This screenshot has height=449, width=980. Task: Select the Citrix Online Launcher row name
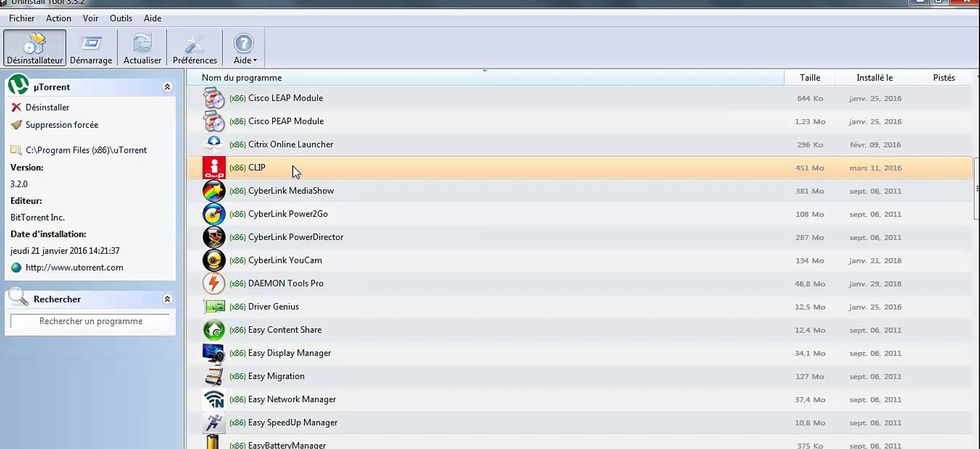[291, 144]
